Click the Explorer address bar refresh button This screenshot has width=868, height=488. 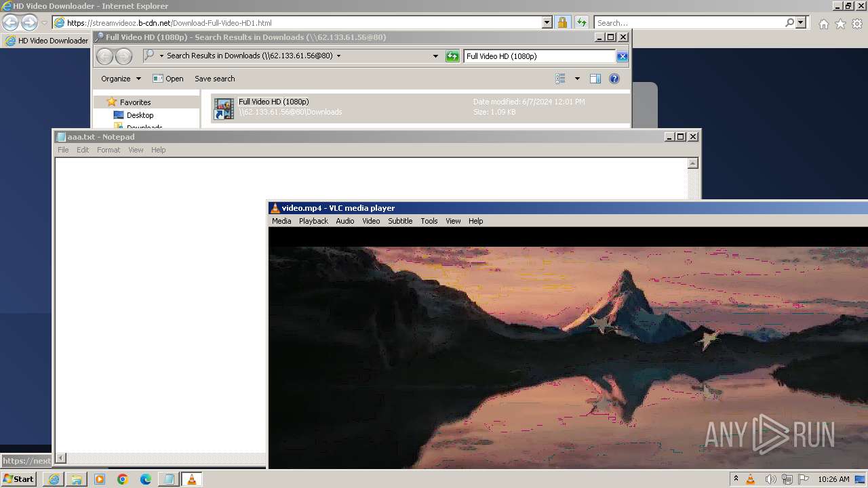coord(452,56)
